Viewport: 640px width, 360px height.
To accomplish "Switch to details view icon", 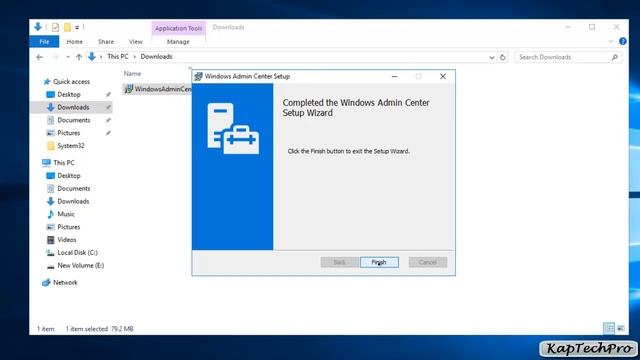I will point(609,328).
